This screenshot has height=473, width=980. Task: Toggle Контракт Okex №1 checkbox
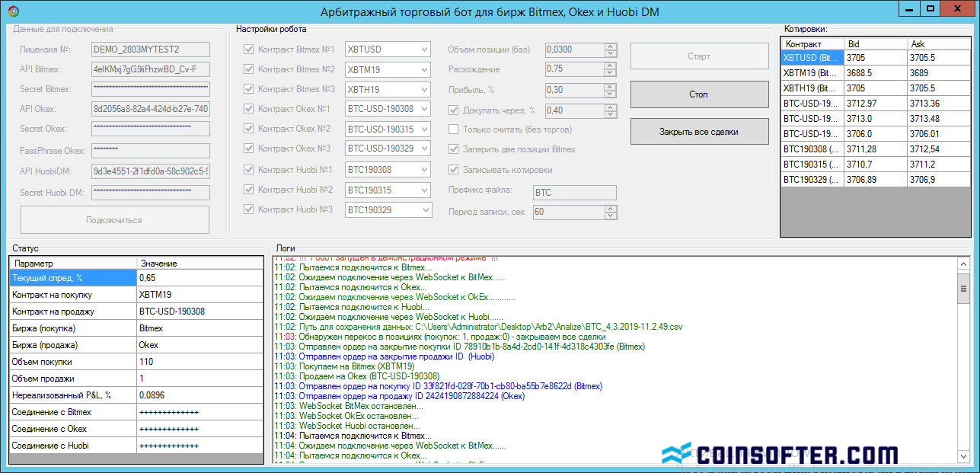pyautogui.click(x=248, y=109)
